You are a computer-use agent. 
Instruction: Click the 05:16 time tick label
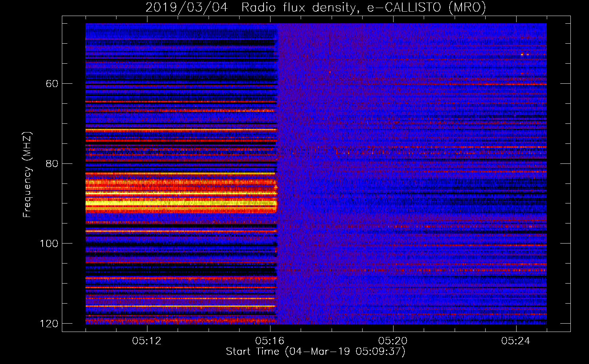(x=270, y=341)
